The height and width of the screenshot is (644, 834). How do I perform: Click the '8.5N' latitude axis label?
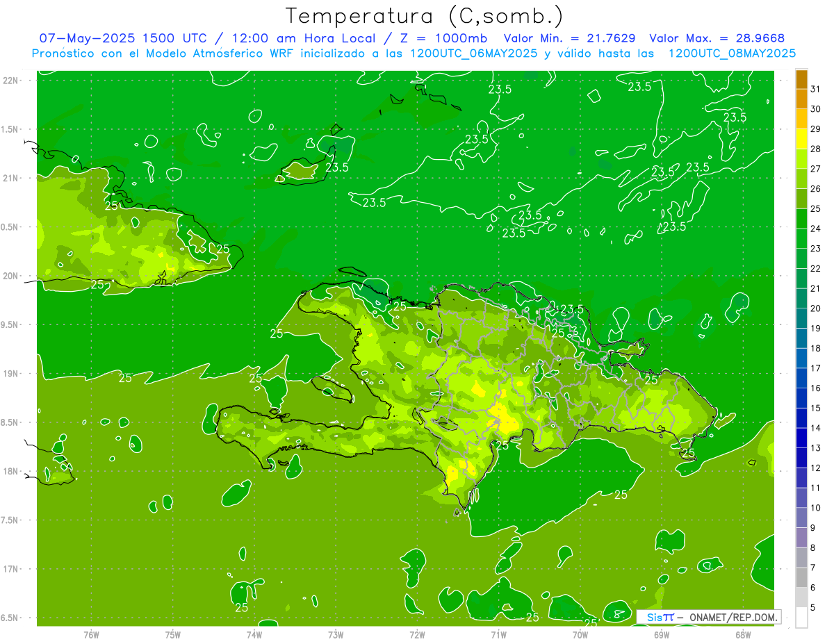(x=10, y=422)
